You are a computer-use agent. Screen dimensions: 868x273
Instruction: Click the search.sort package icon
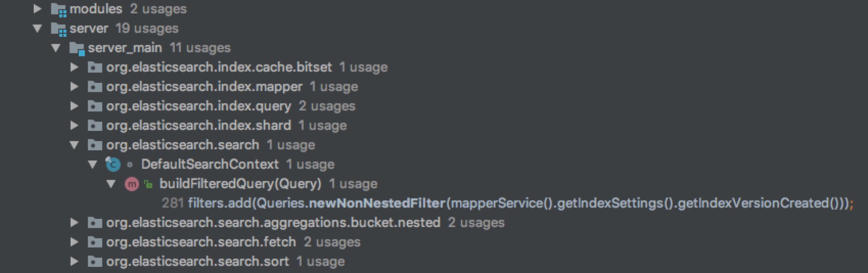tap(95, 262)
